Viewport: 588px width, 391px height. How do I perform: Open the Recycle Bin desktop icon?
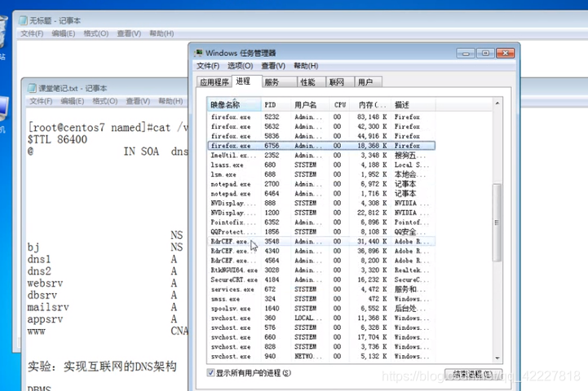click(3, 33)
